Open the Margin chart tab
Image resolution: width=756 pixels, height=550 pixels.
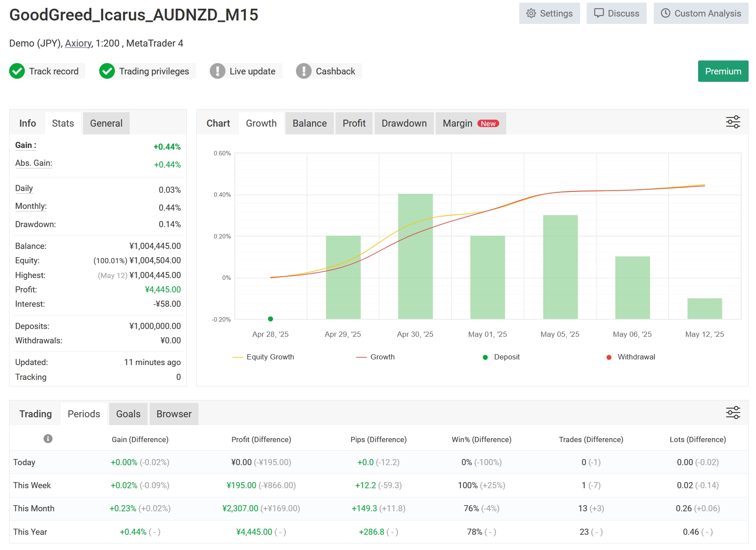(x=470, y=124)
